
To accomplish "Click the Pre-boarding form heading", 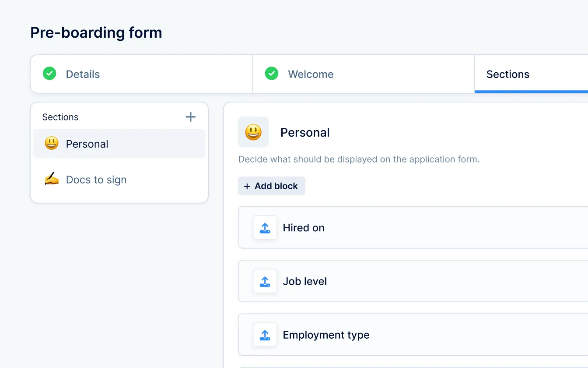I will 96,32.
